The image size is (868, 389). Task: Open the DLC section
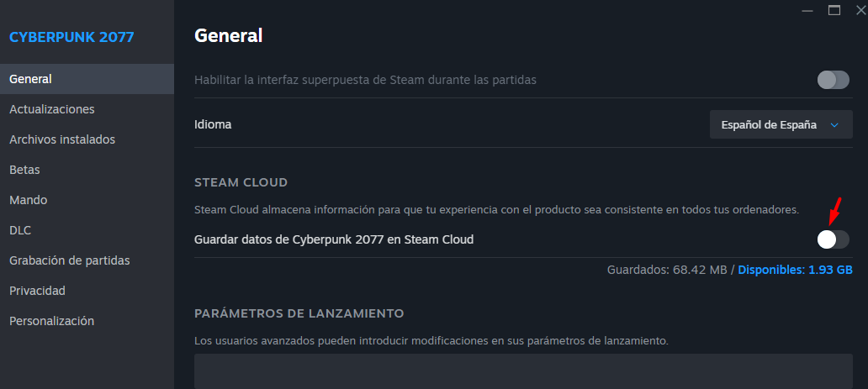pyautogui.click(x=87, y=230)
